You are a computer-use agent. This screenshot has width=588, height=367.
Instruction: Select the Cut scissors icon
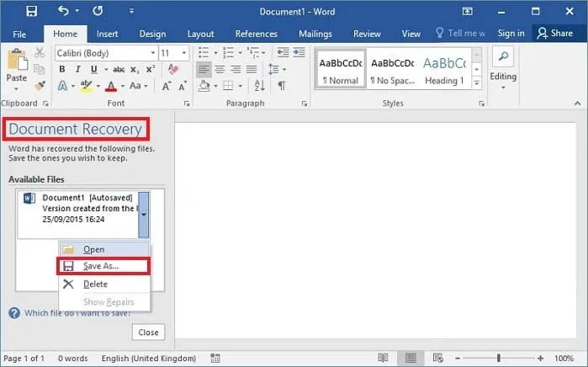[x=39, y=53]
